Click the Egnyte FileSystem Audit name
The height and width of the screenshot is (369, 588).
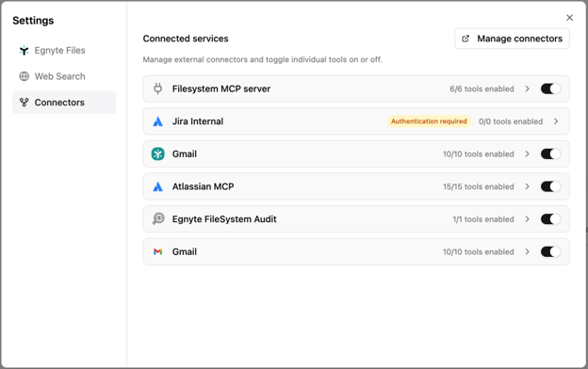point(224,219)
